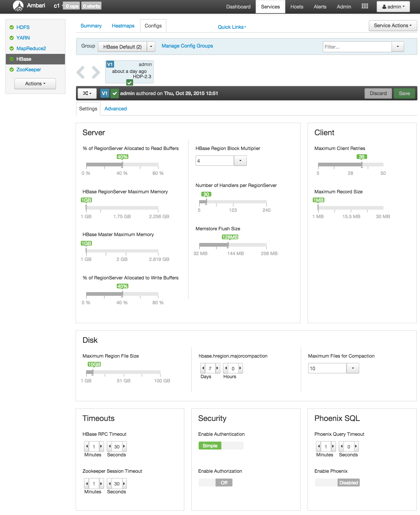Expand Maximum Files for Compaction dropdown
The width and height of the screenshot is (420, 515).
[x=353, y=368]
